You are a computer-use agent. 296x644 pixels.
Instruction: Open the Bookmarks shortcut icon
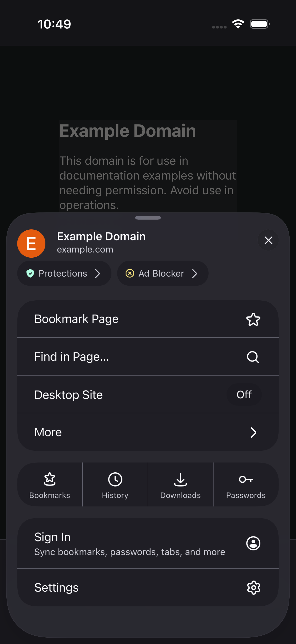(50, 479)
